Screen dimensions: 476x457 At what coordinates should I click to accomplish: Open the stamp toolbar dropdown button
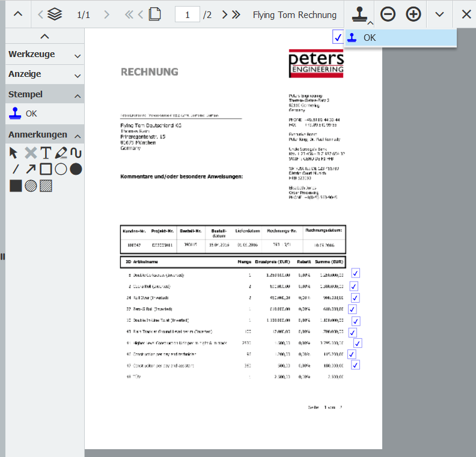coord(360,14)
